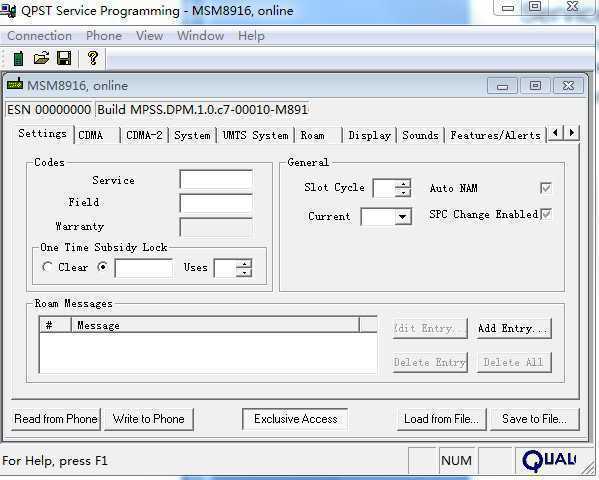This screenshot has height=480, width=599.
Task: Click the Slot Cycle value field
Action: (x=384, y=188)
